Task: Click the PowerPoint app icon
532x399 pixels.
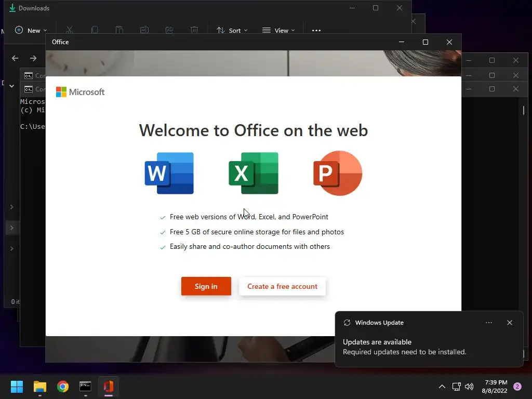Action: pos(338,174)
